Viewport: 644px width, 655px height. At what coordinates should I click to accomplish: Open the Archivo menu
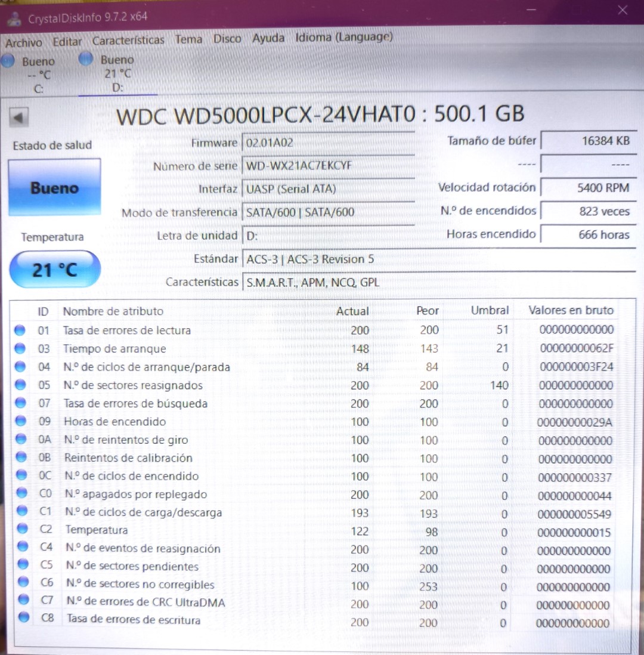click(24, 42)
